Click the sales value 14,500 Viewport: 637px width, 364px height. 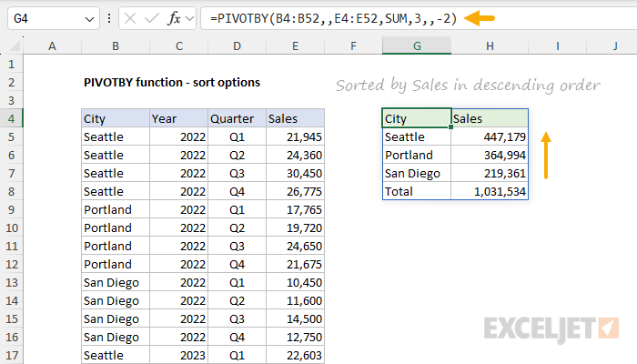pos(295,318)
